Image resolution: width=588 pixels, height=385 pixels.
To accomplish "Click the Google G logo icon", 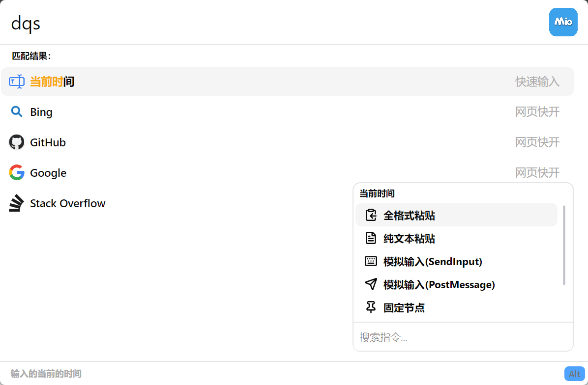I will tap(17, 173).
